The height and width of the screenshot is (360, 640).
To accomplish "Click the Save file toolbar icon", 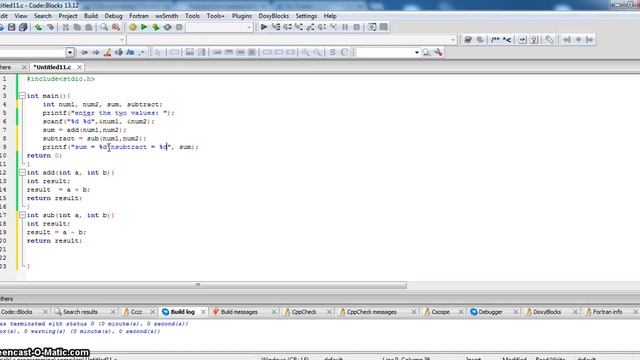I will [x=11, y=27].
